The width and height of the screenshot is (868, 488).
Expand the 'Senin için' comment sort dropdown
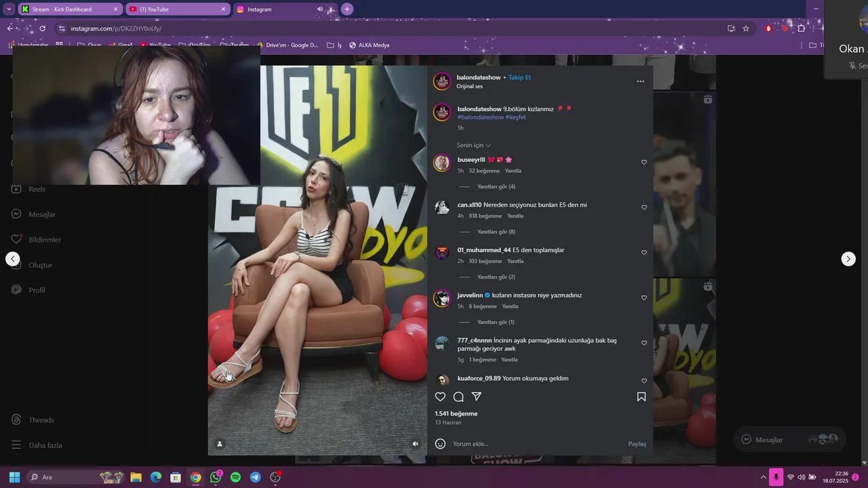[x=473, y=145]
